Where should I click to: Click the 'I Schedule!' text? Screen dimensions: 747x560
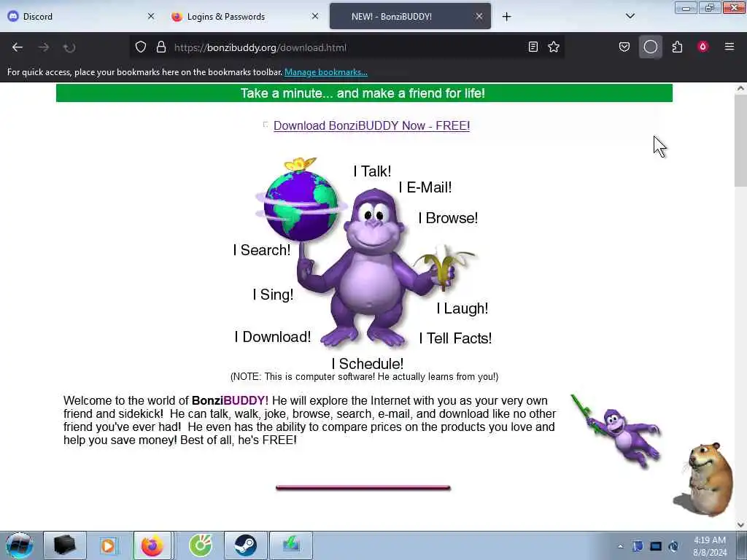coord(368,364)
